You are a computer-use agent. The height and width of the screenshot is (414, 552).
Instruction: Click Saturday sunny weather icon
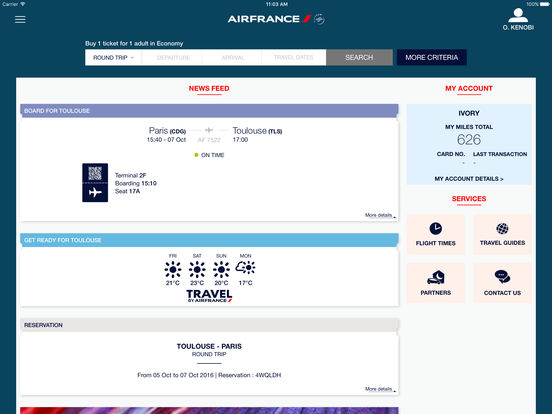(197, 270)
